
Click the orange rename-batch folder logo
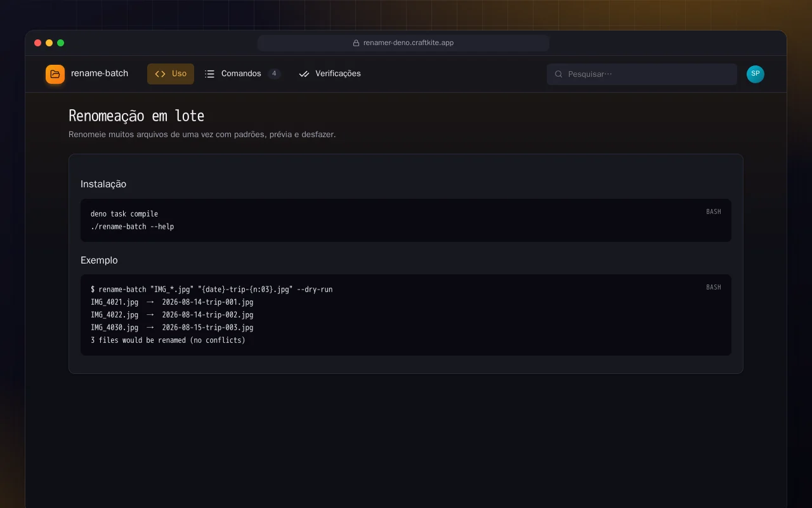(55, 74)
